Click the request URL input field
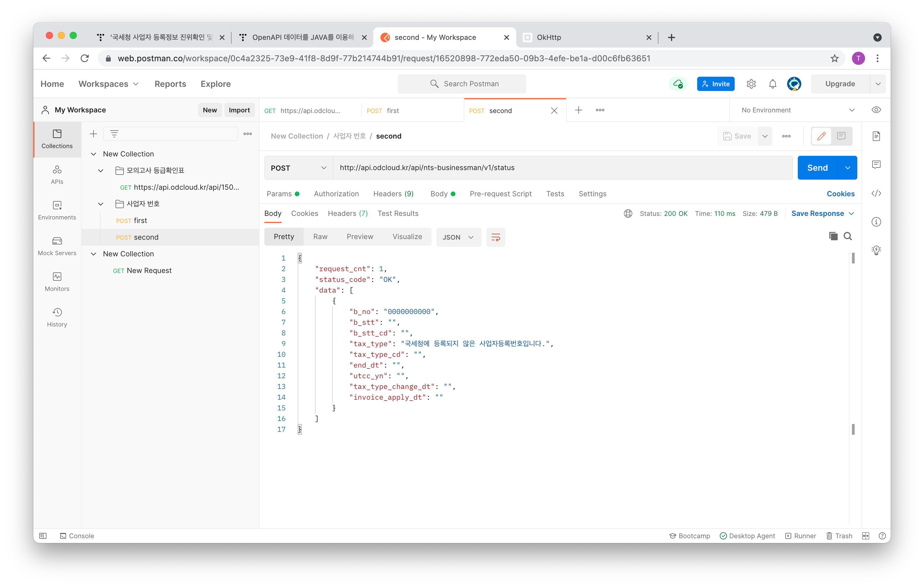 562,167
